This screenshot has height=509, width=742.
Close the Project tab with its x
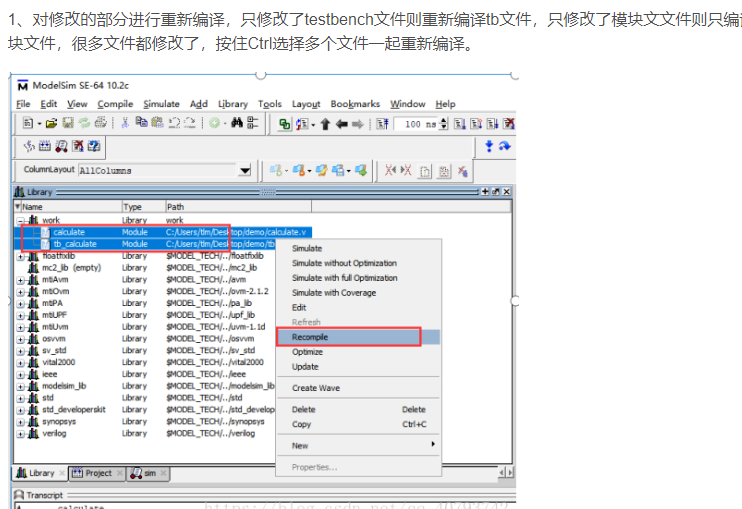pos(120,473)
